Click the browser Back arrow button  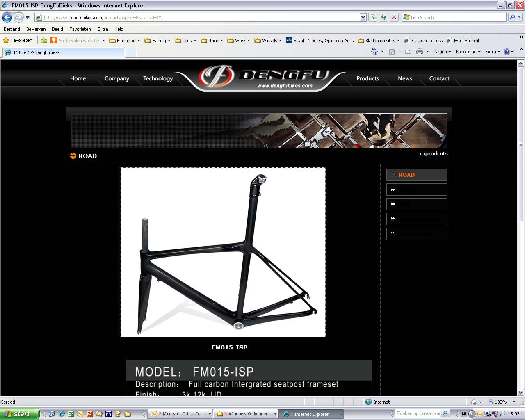point(7,17)
